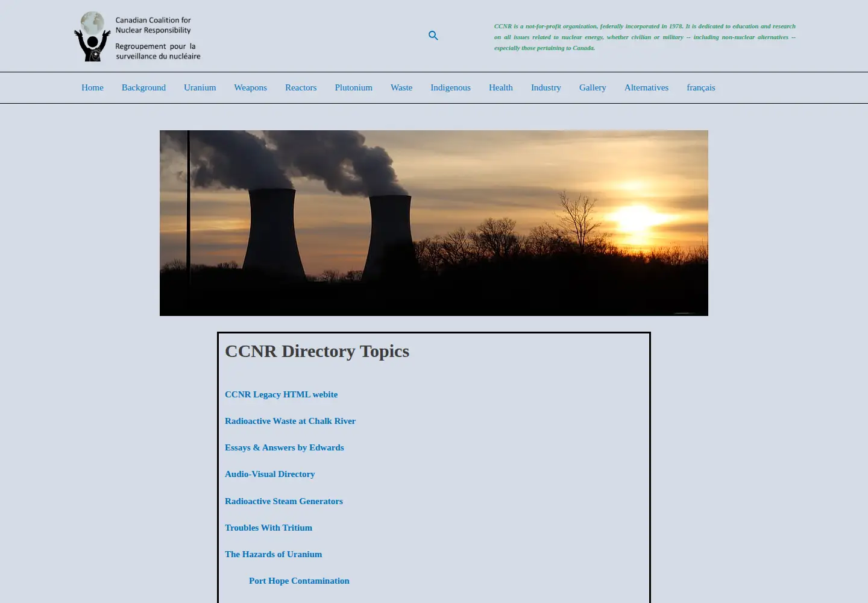Open the Industry menu item

pyautogui.click(x=546, y=87)
